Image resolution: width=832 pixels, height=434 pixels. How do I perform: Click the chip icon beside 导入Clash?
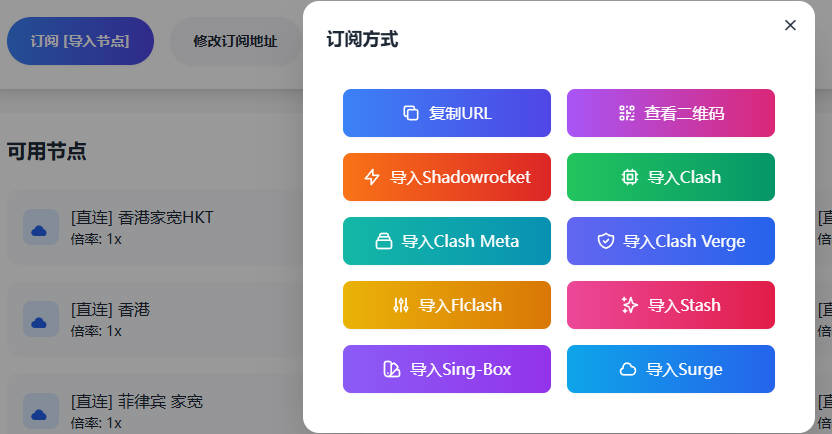point(630,177)
